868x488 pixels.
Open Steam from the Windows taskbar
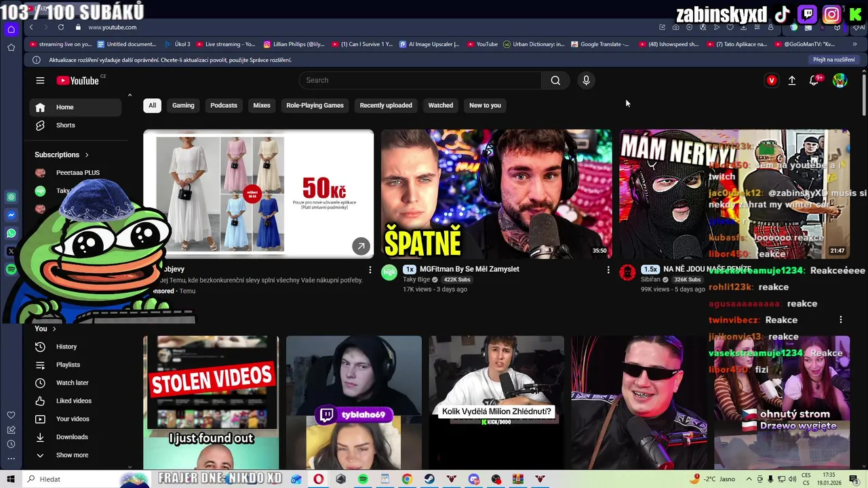[429, 479]
